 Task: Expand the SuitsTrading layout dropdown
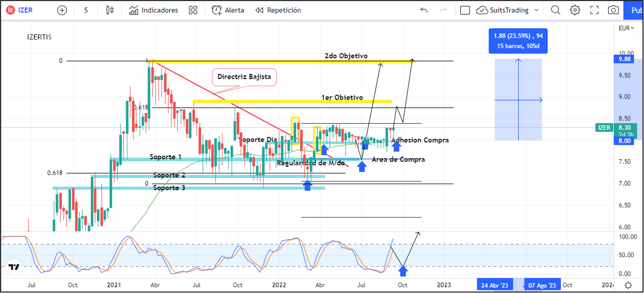(x=536, y=10)
